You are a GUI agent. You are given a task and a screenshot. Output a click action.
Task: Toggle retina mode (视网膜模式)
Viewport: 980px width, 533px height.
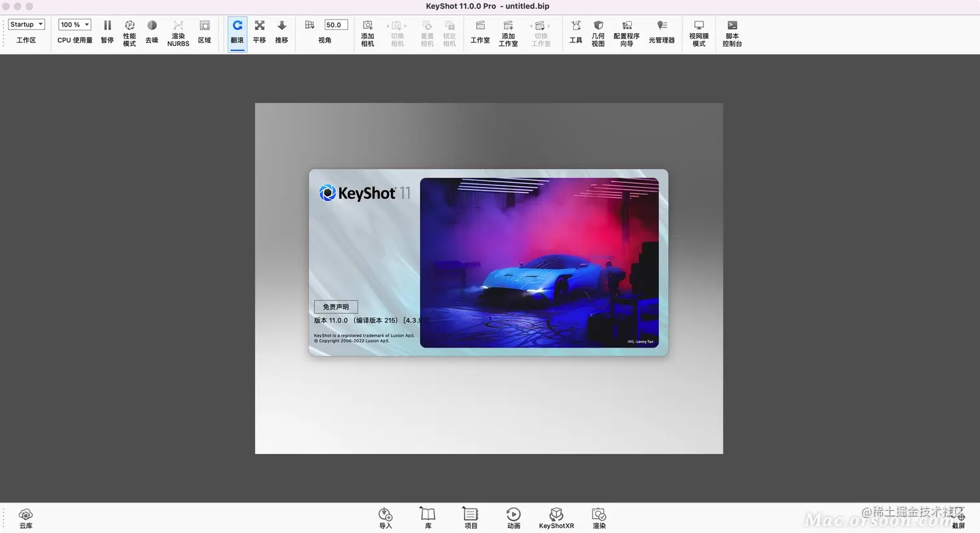click(699, 32)
